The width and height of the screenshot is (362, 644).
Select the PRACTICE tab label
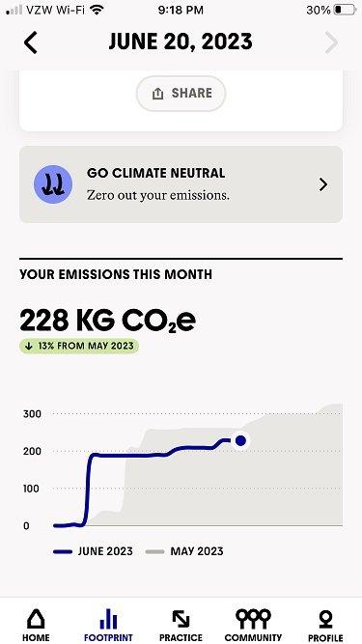[181, 638]
